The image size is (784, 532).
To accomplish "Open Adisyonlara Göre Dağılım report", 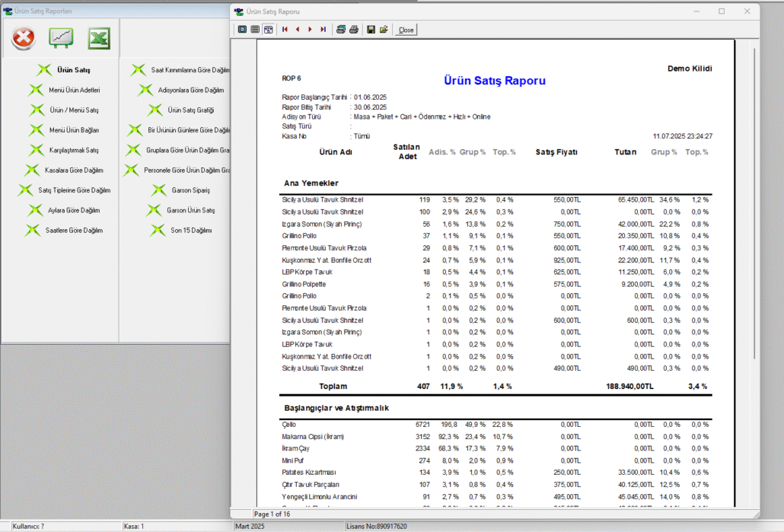I will (x=181, y=90).
